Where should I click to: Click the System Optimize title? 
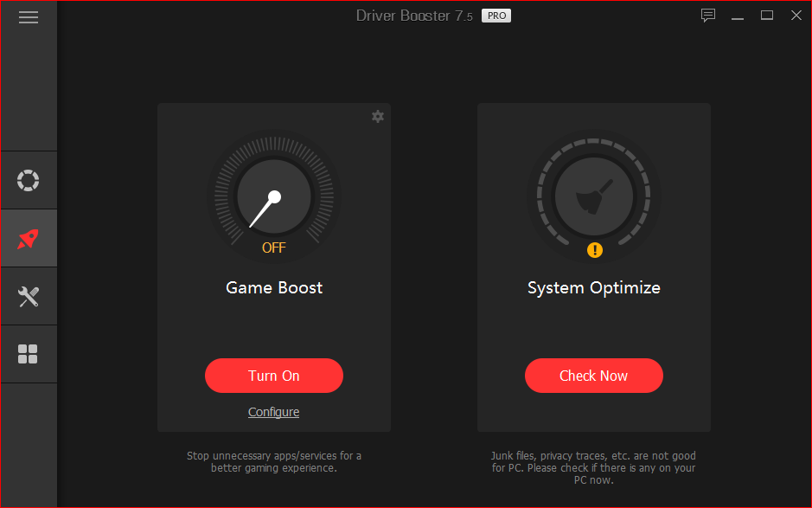click(x=594, y=287)
